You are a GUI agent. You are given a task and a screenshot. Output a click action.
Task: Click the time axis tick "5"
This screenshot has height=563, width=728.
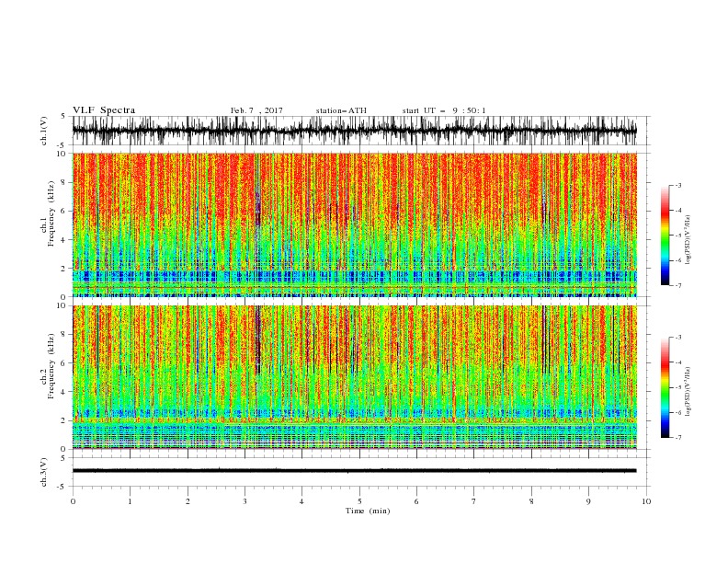click(x=359, y=501)
